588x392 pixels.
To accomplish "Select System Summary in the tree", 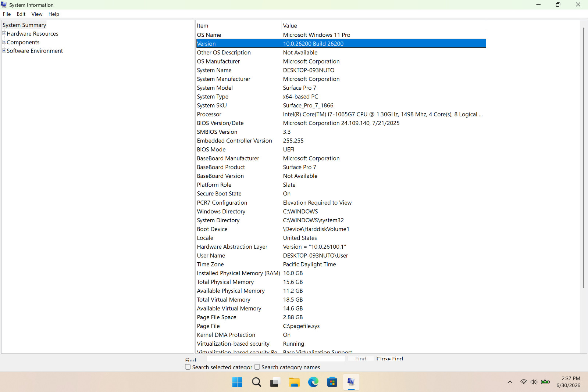I will click(24, 25).
